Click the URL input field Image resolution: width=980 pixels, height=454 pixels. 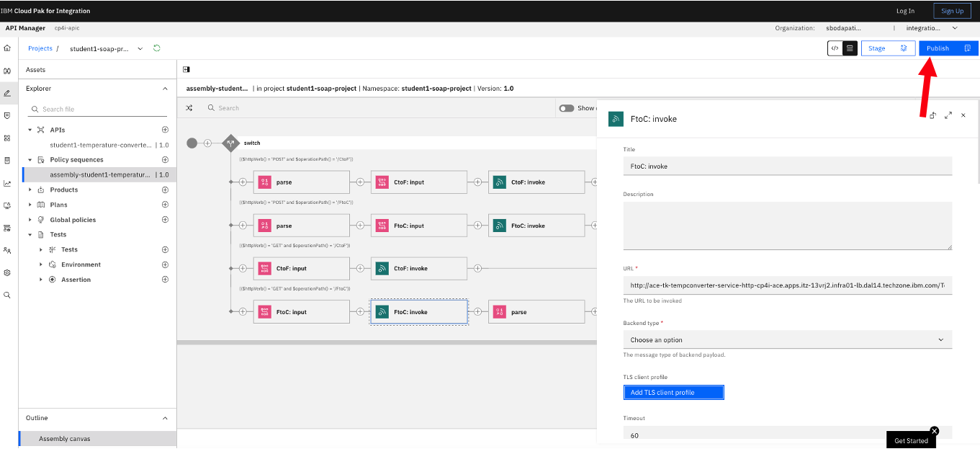click(x=787, y=285)
